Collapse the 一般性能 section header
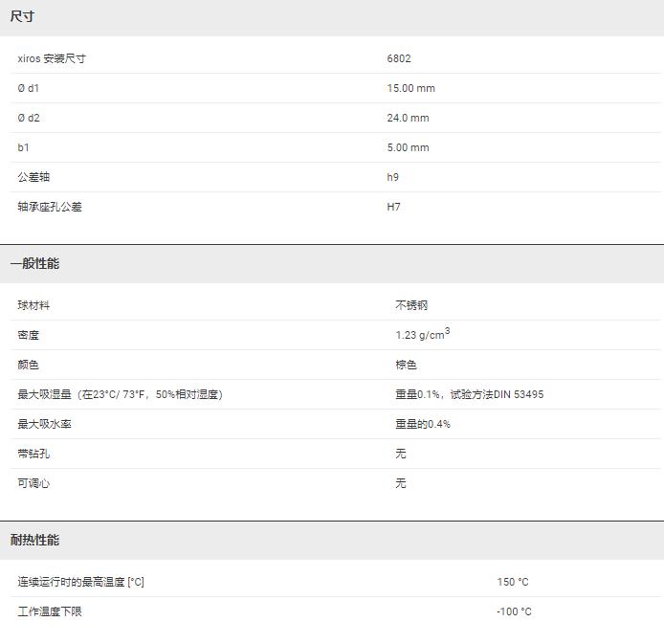The image size is (664, 644). 34,263
